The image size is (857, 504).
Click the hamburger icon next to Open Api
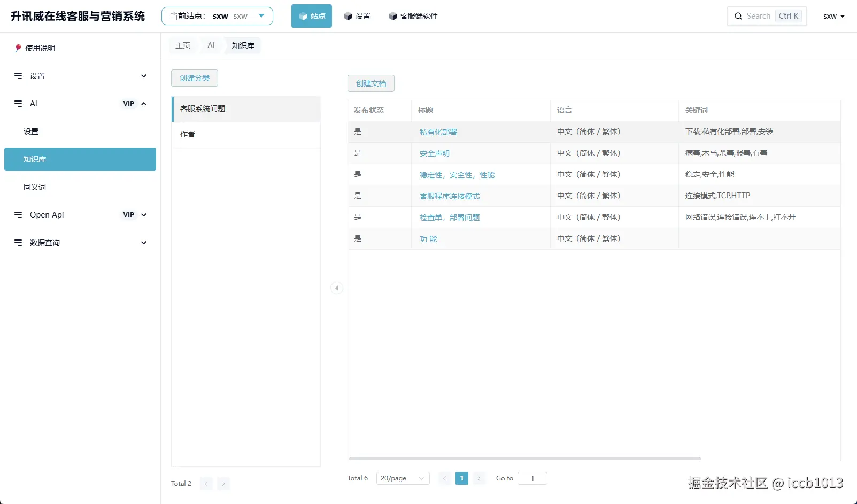coord(18,215)
